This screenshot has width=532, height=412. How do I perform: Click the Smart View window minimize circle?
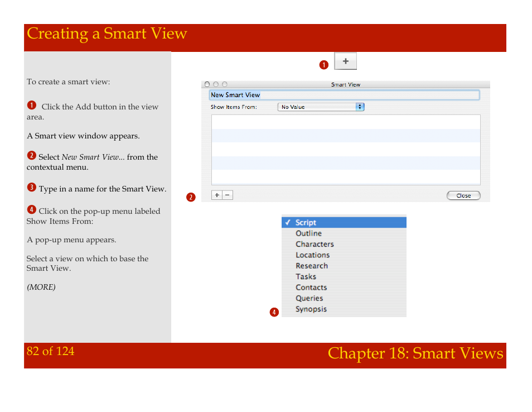coord(216,84)
